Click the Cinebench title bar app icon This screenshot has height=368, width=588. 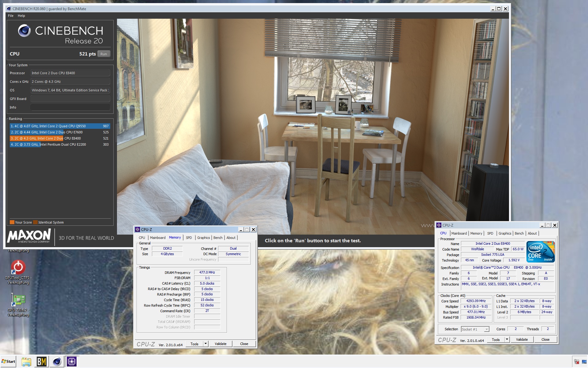tap(9, 9)
